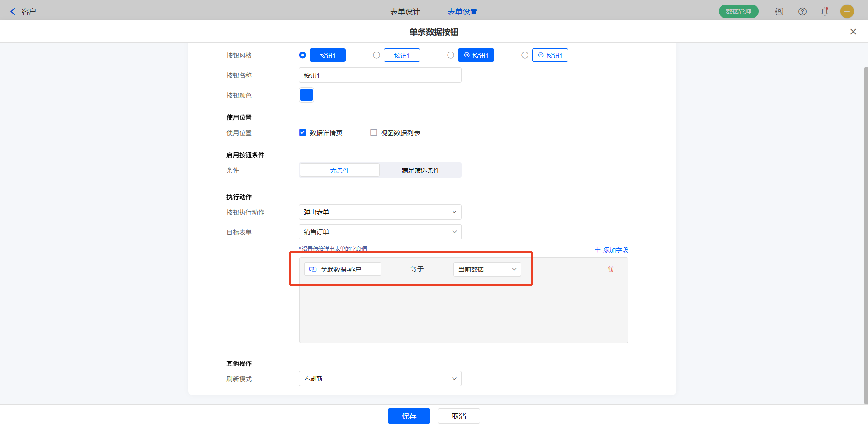Screen dimensions: 868x427
Task: Select the solid blue 按钮1 style
Action: pyautogui.click(x=302, y=55)
